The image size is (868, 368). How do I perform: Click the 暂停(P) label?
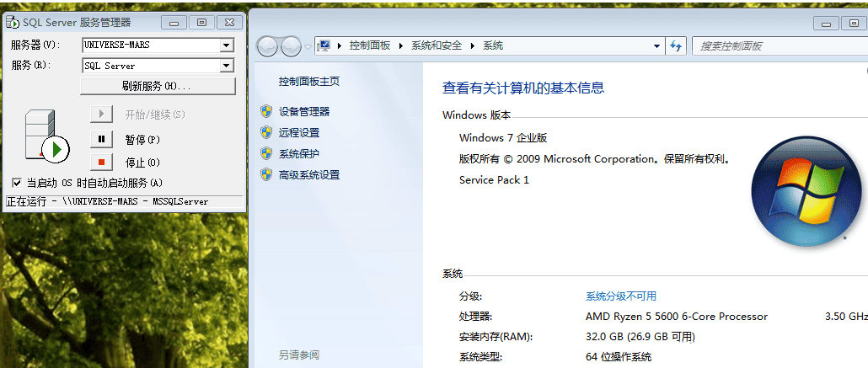click(142, 140)
